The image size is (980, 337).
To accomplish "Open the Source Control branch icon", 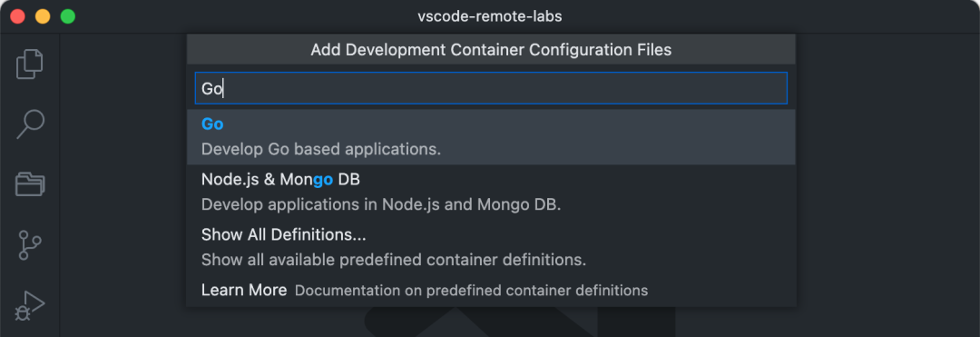I will (29, 244).
